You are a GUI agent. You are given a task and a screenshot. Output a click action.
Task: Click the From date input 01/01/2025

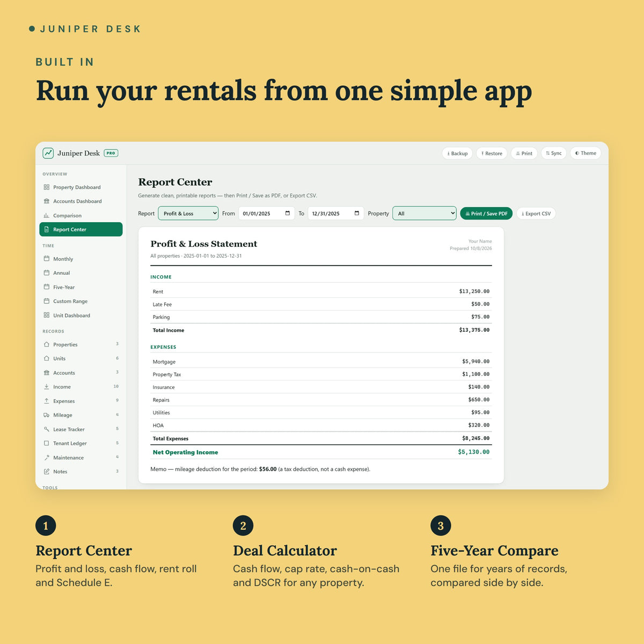[x=267, y=213]
